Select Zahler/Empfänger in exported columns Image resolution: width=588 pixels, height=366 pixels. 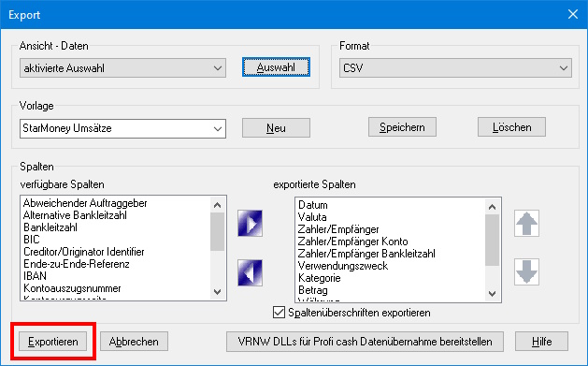pos(338,229)
